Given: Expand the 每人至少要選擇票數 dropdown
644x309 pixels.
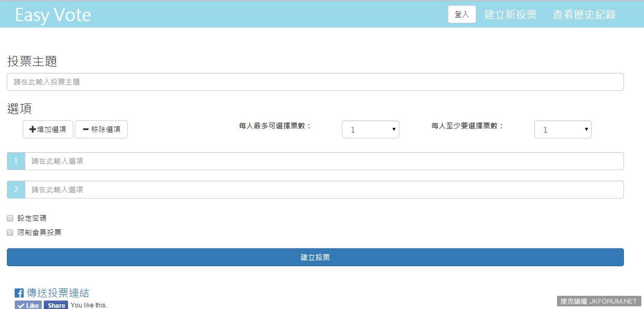Looking at the screenshot, I should [563, 129].
